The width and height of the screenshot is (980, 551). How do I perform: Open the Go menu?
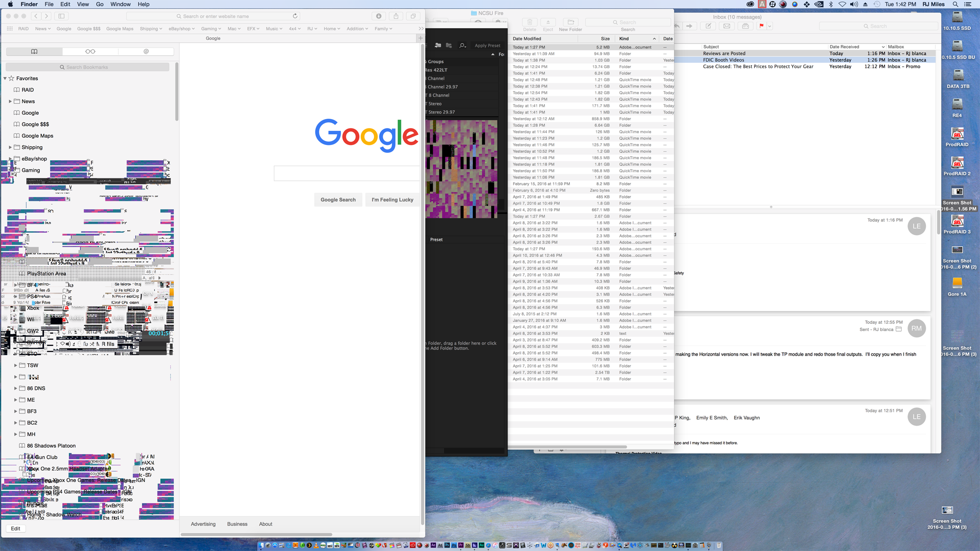[x=99, y=4]
